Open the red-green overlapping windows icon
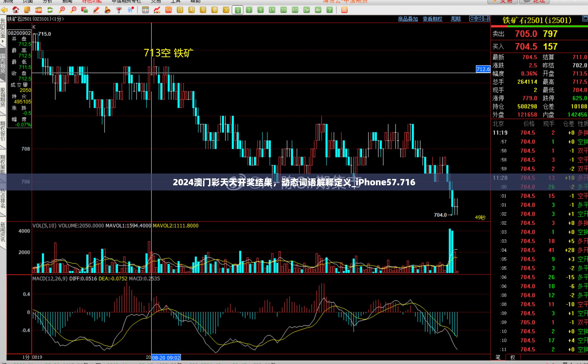 coord(85,10)
